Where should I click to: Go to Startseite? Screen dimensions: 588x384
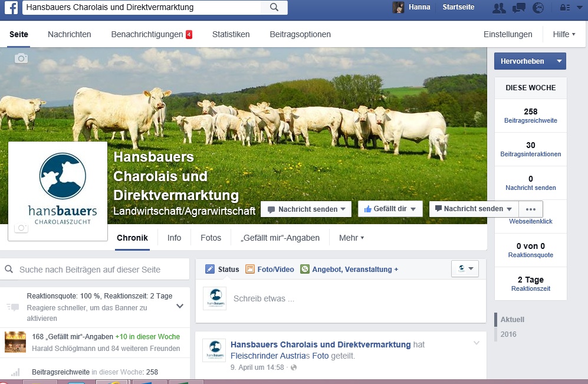pos(458,7)
